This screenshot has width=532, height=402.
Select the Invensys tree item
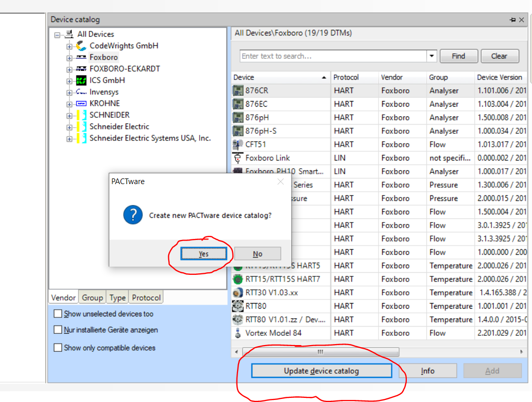[x=104, y=92]
